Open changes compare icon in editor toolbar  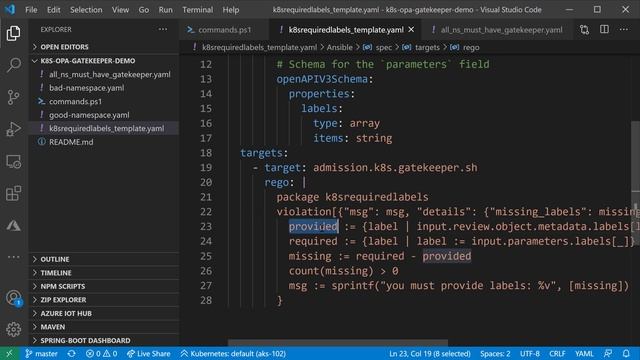pos(584,29)
